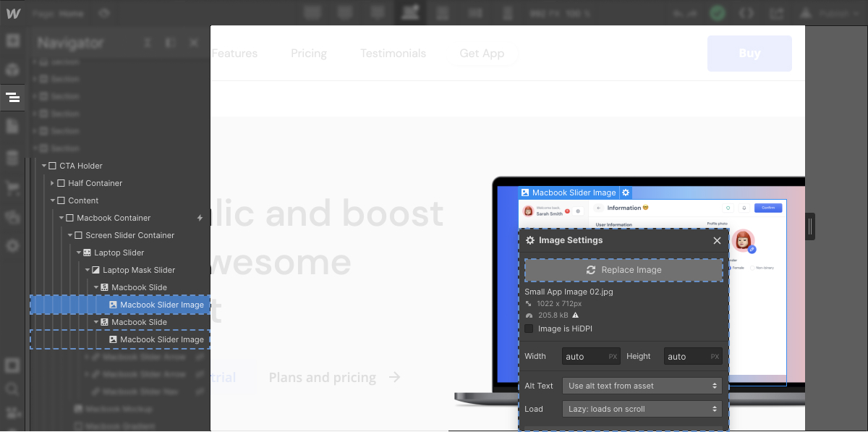Click the Buy button on canvas
The image size is (868, 432).
pos(749,53)
